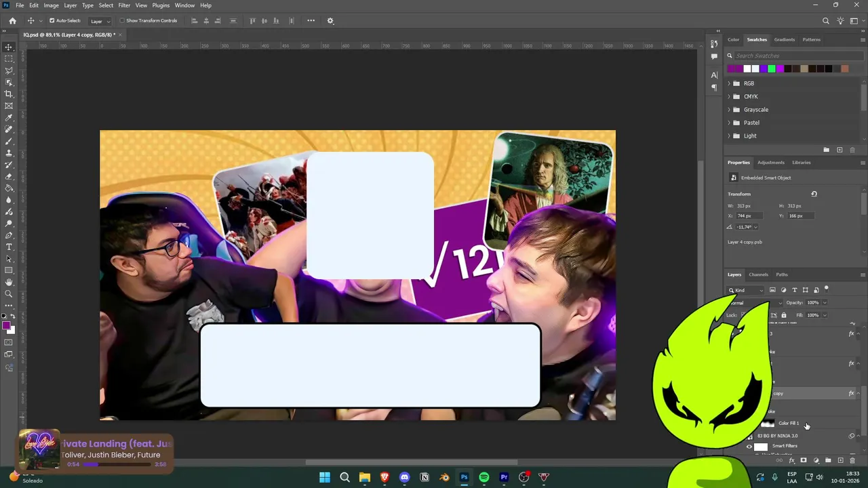This screenshot has height=488, width=868.
Task: Pick the green swatch in Swatches panel
Action: tap(772, 68)
